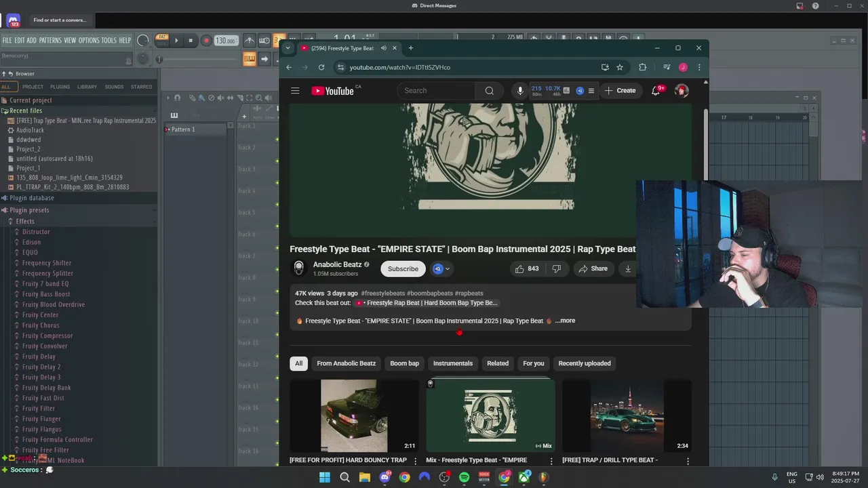868x488 pixels.
Task: Select the Boom bap filter chip
Action: click(405, 363)
